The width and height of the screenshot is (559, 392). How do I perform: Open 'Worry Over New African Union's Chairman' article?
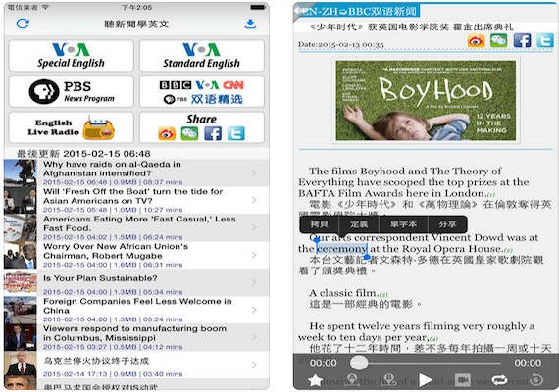click(136, 255)
